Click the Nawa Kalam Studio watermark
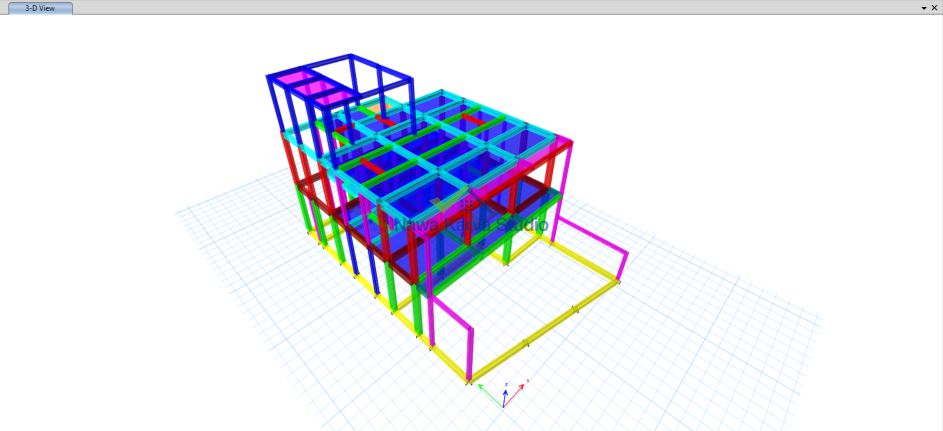The height and width of the screenshot is (431, 943). click(470, 225)
